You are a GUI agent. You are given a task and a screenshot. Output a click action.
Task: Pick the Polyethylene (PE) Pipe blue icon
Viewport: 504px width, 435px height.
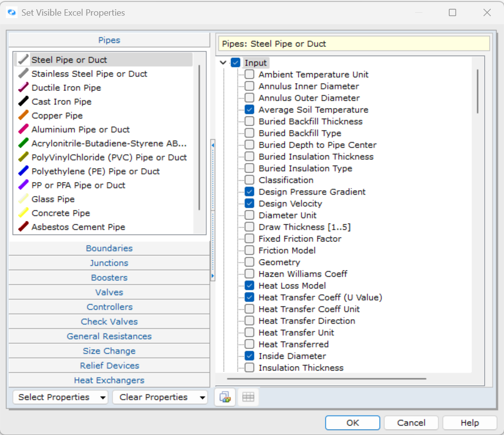pyautogui.click(x=23, y=172)
